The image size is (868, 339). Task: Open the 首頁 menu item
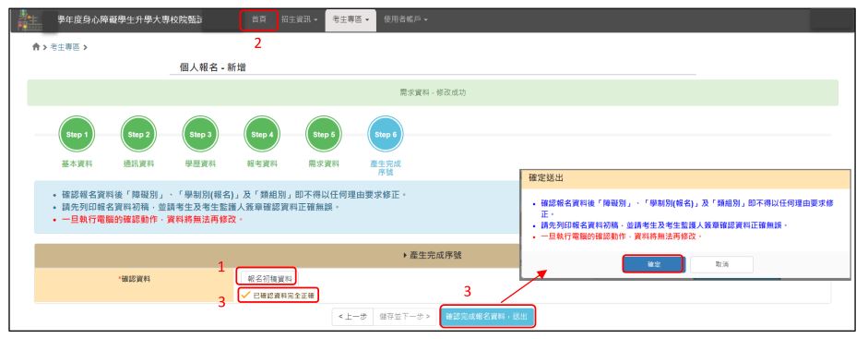click(x=258, y=19)
